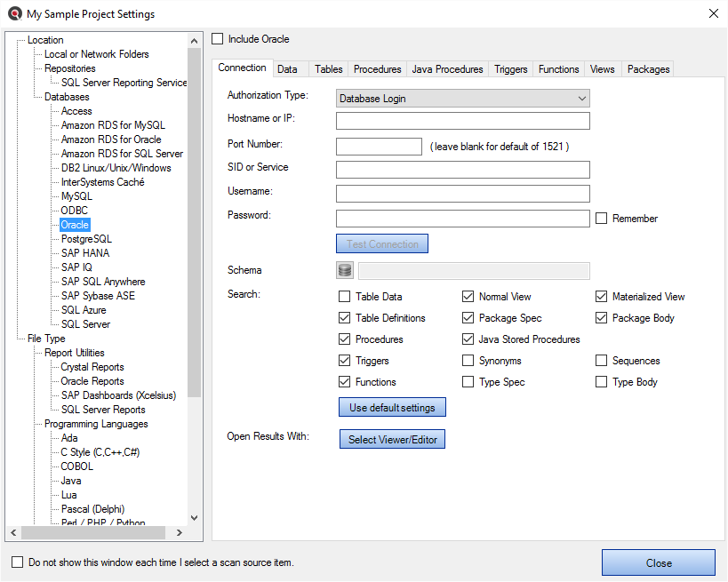This screenshot has width=728, height=582.
Task: Click the tree horizontal scrollbar thumb
Action: (93, 532)
